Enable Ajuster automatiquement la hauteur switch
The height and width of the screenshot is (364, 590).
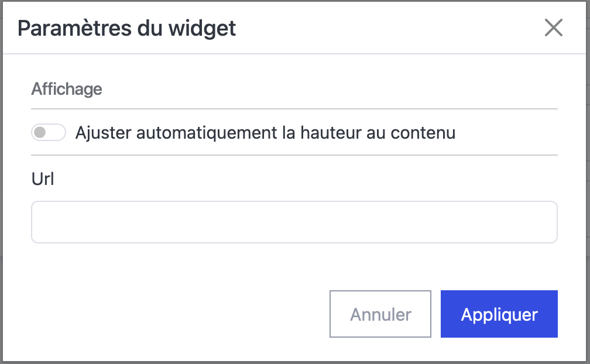(x=48, y=133)
